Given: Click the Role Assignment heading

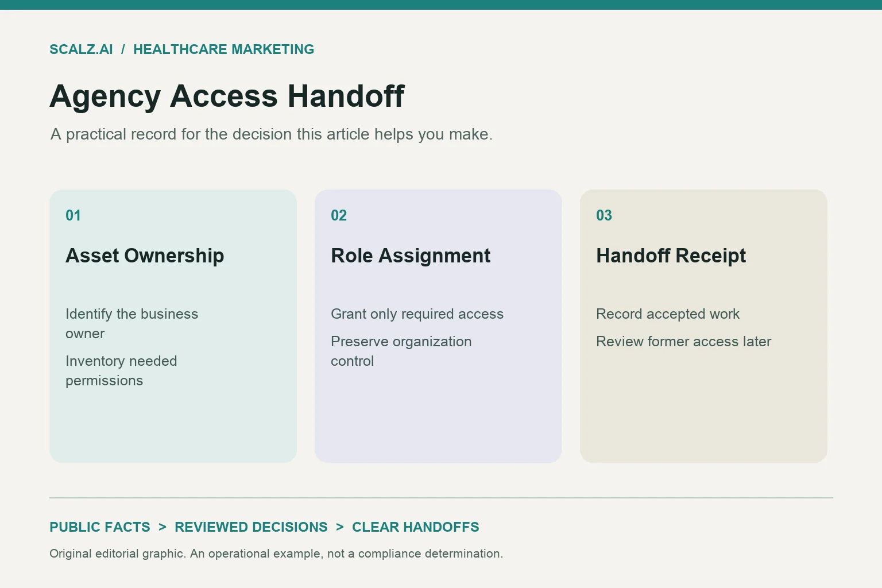Looking at the screenshot, I should (411, 256).
